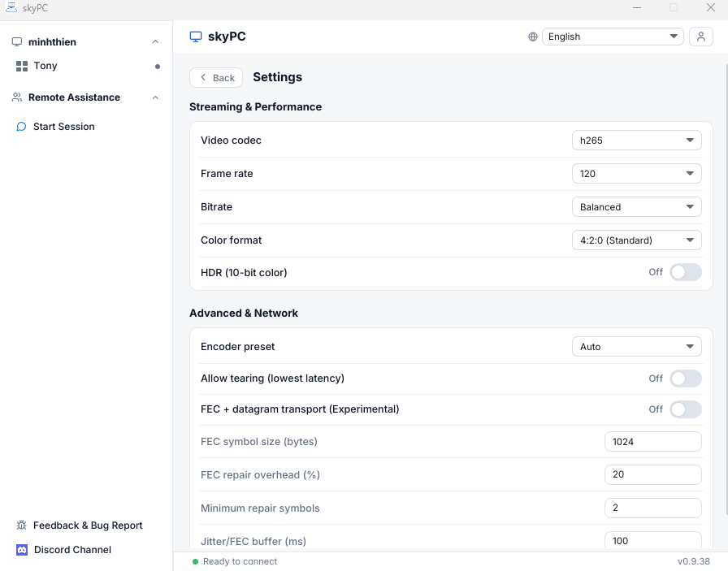Toggle HDR (10-bit color) switch
Viewport: 728px width, 571px height.
click(685, 272)
